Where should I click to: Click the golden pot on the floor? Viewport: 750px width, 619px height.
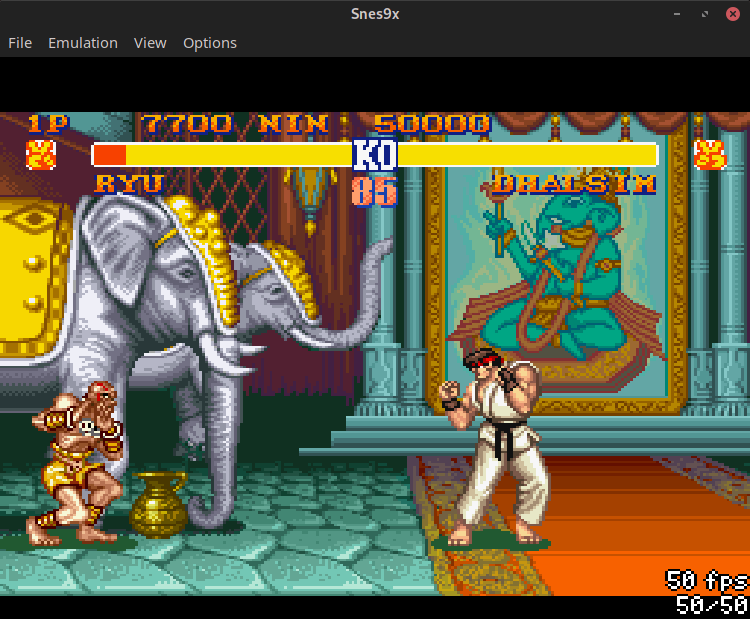[x=159, y=505]
